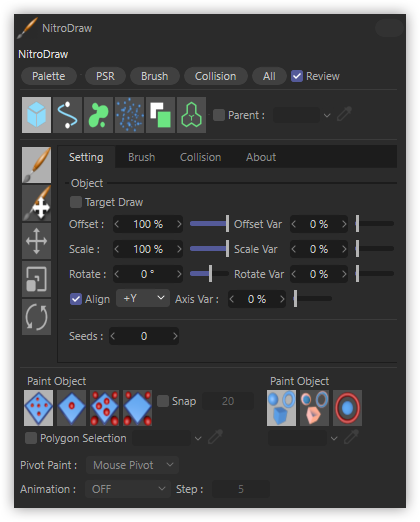The image size is (420, 522).
Task: Enable the Target Draw checkbox
Action: 76,202
